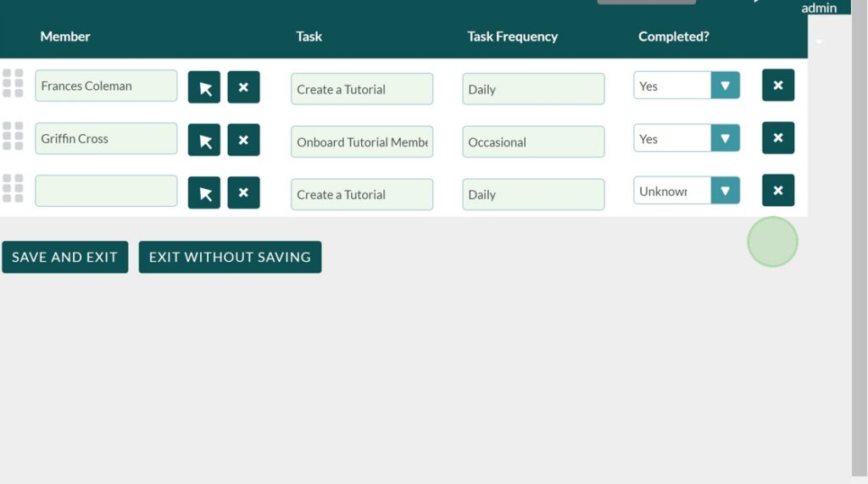Image resolution: width=868 pixels, height=484 pixels.
Task: Click the Onboard Tutorial Member task field
Action: pyautogui.click(x=362, y=142)
